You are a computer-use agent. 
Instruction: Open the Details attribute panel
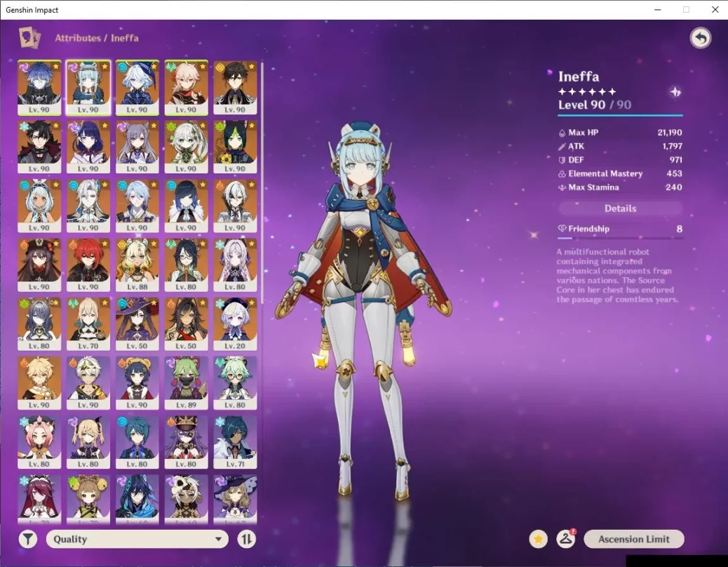pos(620,208)
